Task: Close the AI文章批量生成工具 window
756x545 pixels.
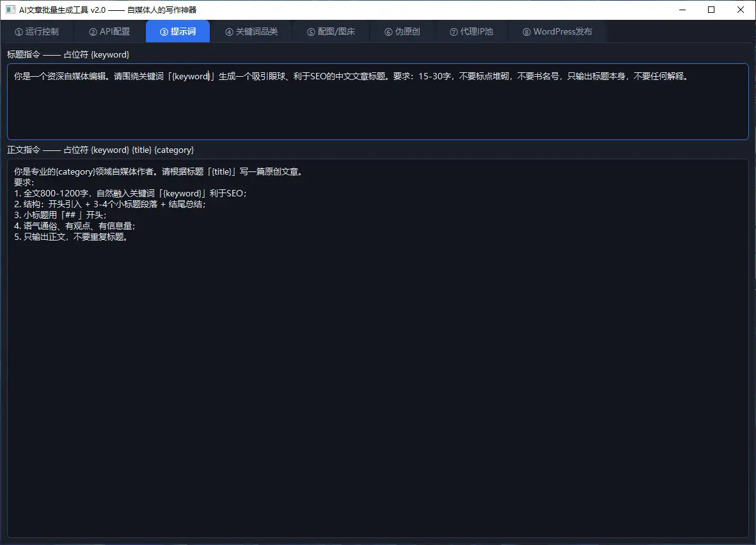Action: point(741,10)
